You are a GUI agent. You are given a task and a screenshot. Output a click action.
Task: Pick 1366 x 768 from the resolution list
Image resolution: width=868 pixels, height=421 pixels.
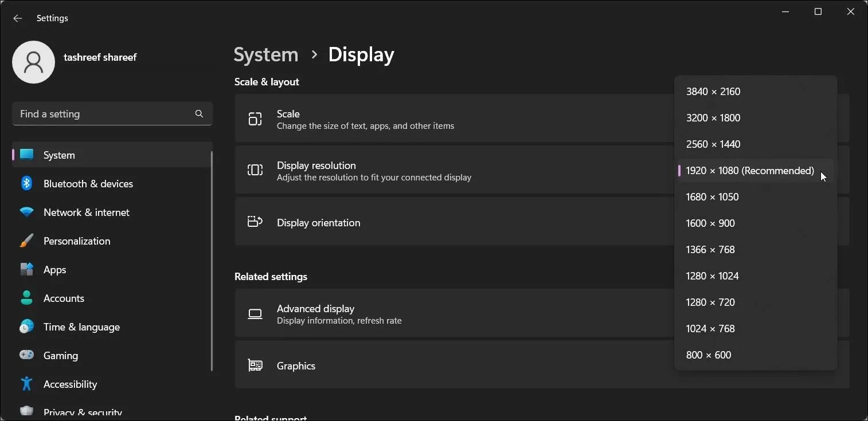[710, 249]
